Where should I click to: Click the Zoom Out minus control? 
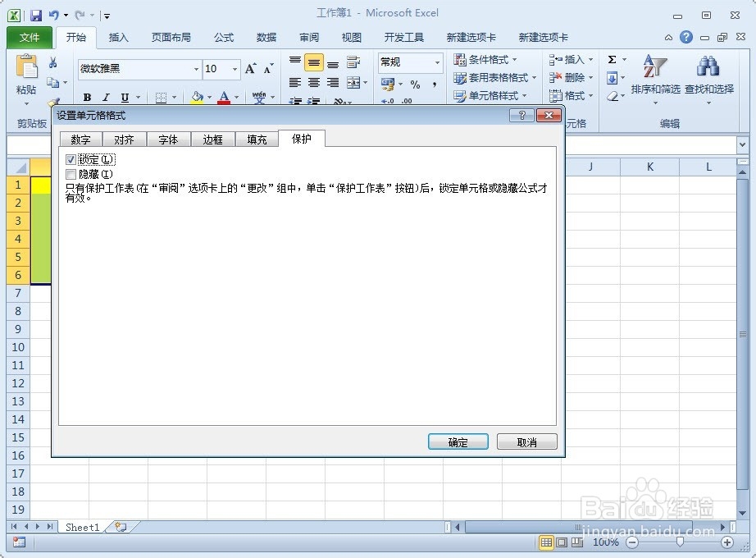coord(631,542)
